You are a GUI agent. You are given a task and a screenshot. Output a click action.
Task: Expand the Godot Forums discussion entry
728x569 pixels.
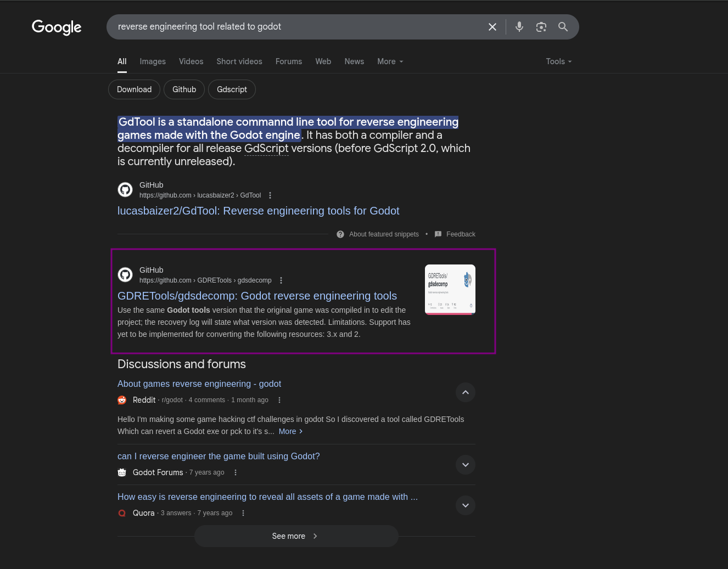(466, 465)
